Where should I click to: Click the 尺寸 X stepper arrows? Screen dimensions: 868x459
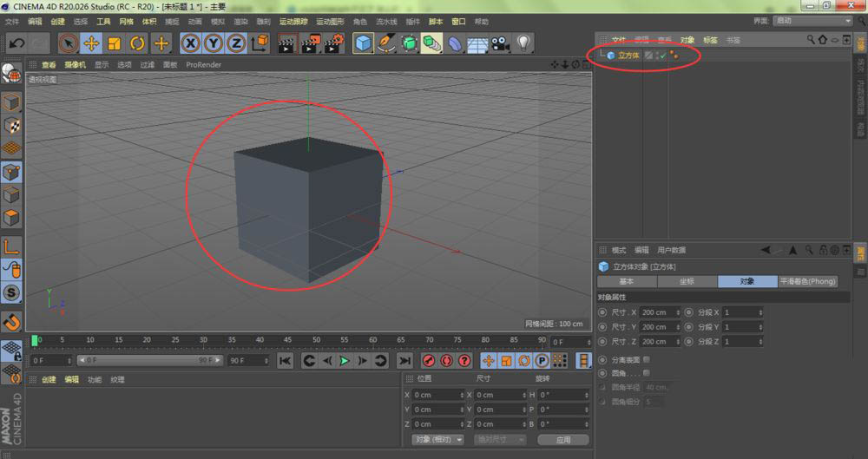[x=676, y=312]
